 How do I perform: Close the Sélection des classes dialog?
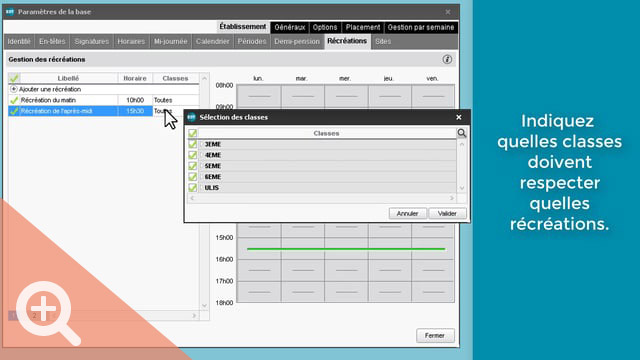click(459, 117)
